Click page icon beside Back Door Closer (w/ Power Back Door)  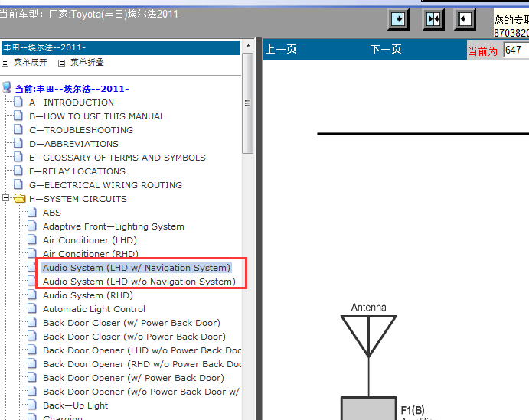[x=32, y=322]
